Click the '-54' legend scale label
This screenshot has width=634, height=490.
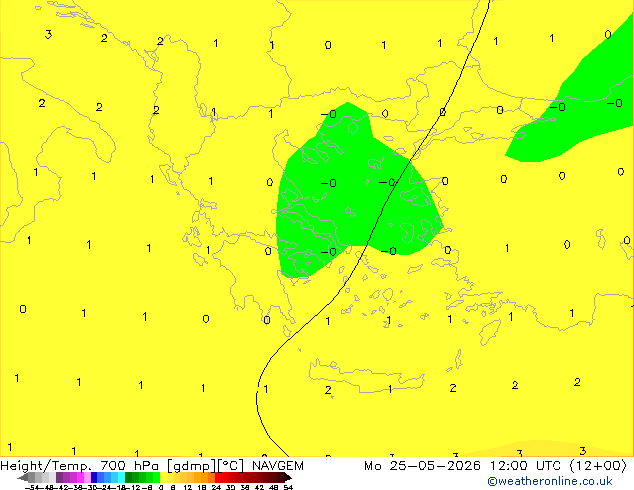click(32, 488)
